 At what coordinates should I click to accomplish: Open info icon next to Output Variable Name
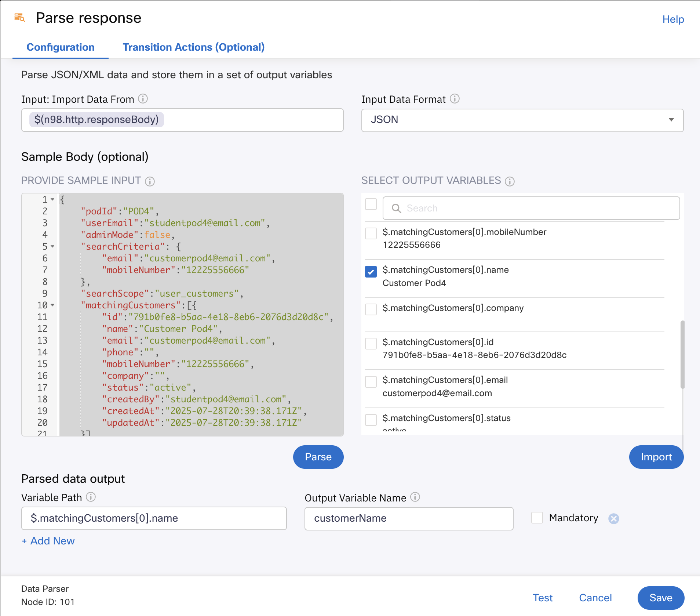(415, 497)
